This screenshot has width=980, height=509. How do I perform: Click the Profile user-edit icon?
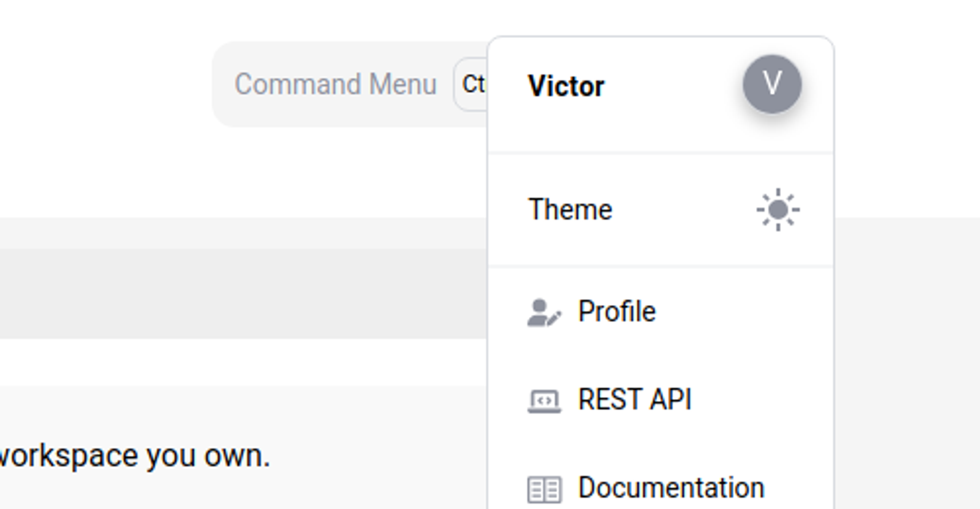(544, 312)
